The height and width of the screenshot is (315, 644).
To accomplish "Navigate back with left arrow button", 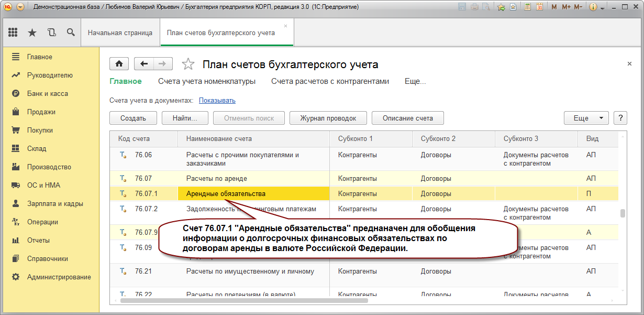I will point(144,64).
